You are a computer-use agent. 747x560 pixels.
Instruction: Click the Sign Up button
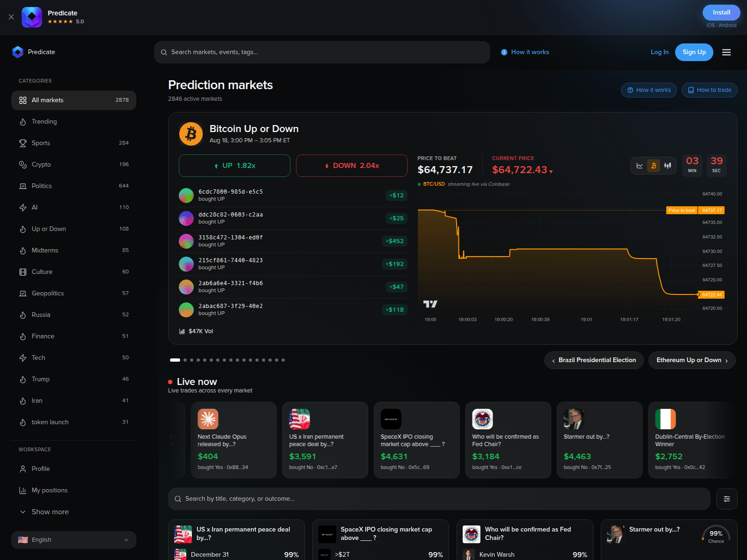[694, 52]
